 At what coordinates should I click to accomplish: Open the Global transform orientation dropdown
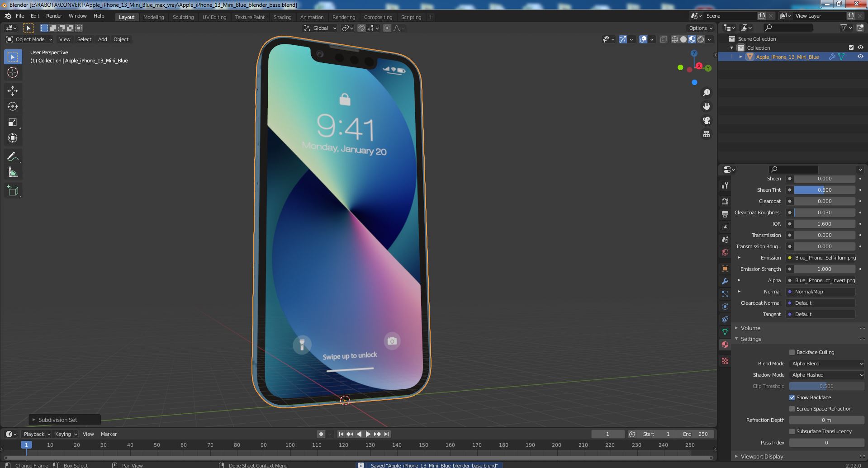tap(320, 28)
